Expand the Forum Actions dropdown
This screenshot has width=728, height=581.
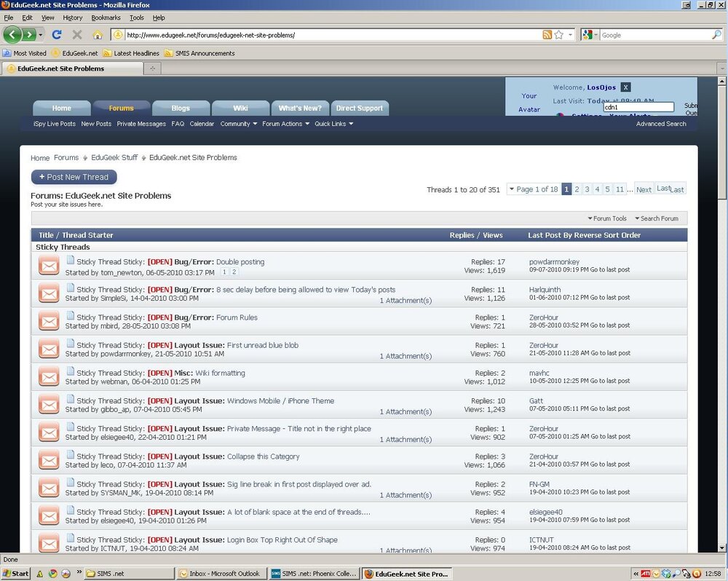(x=285, y=124)
